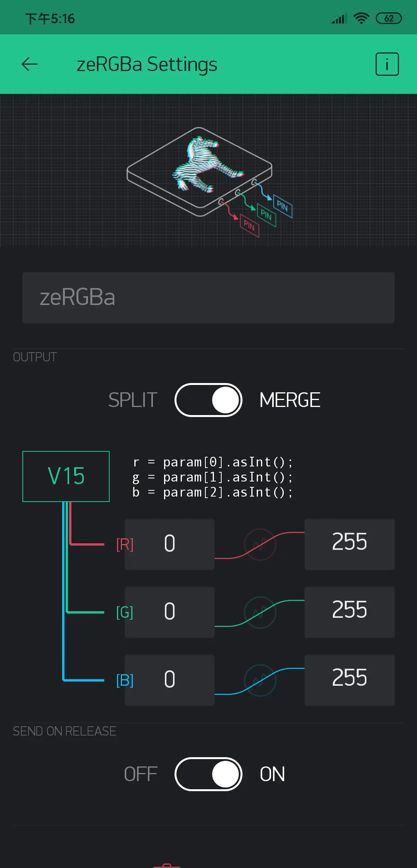Image resolution: width=417 pixels, height=868 pixels.
Task: Edit the red minimum value 0
Action: click(x=170, y=544)
